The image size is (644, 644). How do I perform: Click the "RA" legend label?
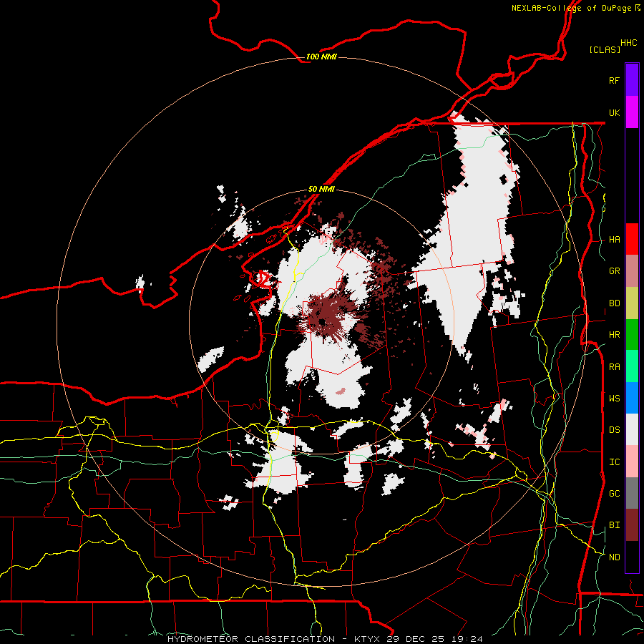pyautogui.click(x=614, y=367)
